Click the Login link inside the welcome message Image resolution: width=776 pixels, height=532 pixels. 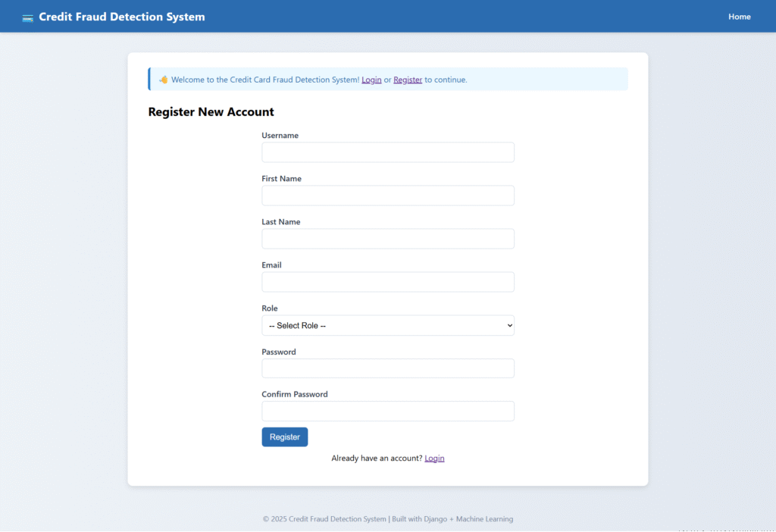coord(371,80)
